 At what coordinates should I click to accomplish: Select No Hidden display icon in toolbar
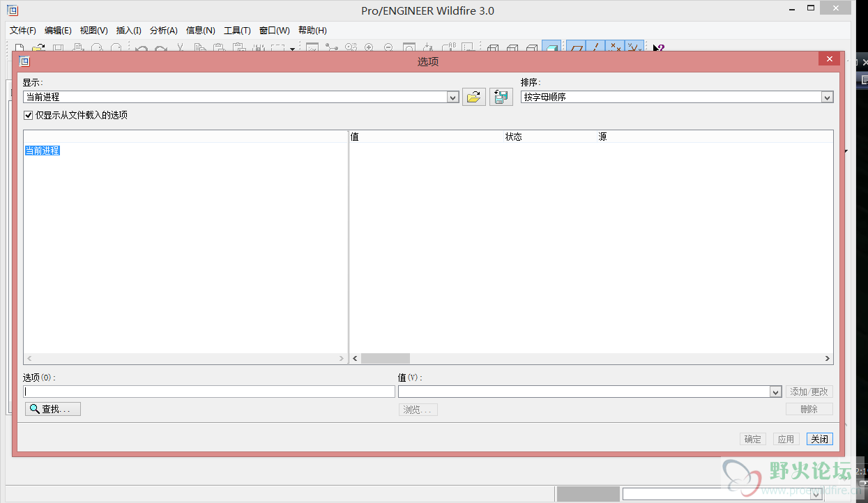[532, 48]
